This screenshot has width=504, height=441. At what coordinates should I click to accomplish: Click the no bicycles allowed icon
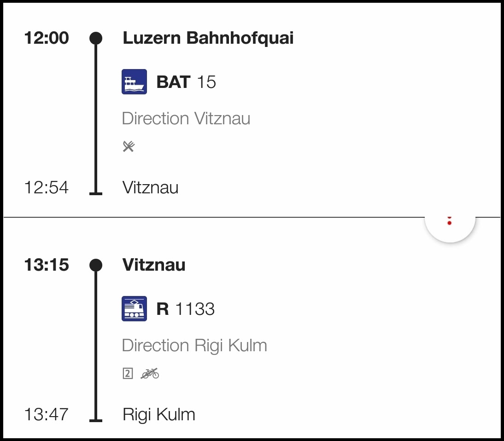coord(150,373)
